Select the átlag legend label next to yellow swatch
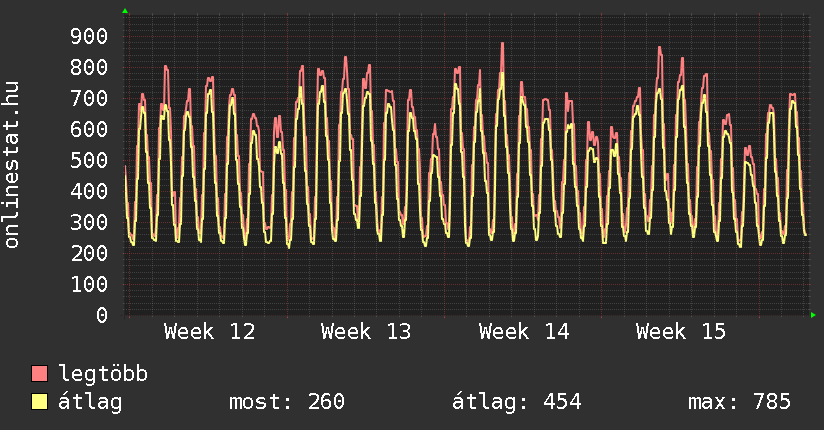 click(90, 402)
